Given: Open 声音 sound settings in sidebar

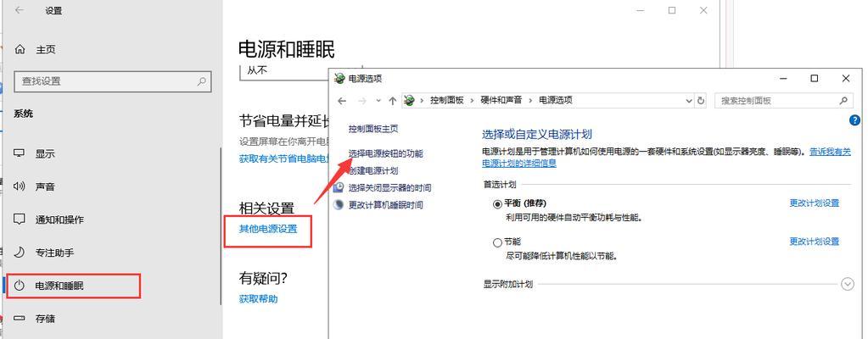Looking at the screenshot, I should pyautogui.click(x=45, y=186).
